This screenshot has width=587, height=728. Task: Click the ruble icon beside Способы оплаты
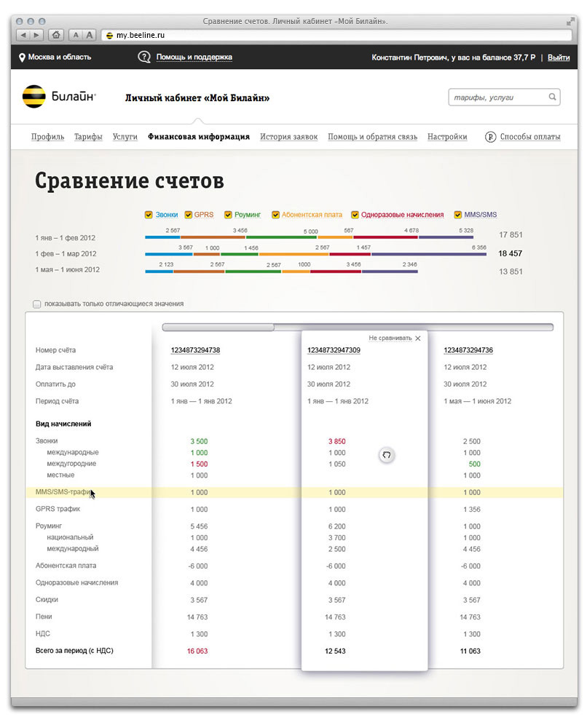491,137
